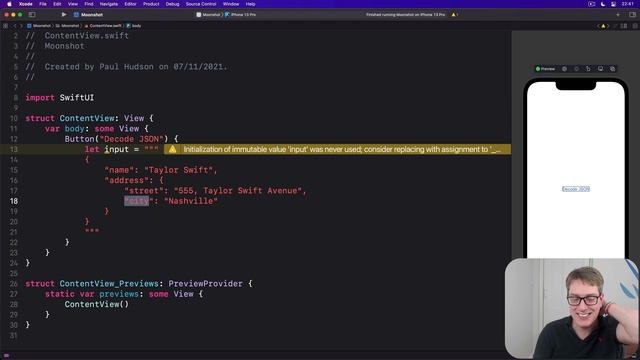Open the Debug menu

point(172,4)
